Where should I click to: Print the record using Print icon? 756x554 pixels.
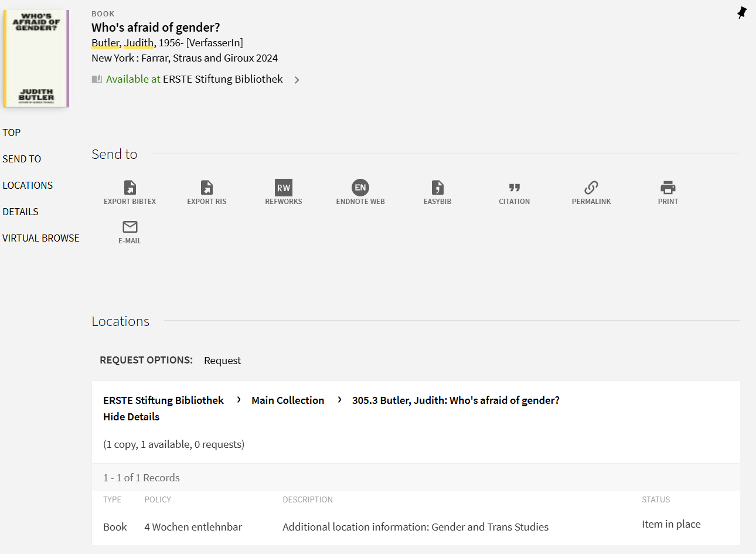[x=668, y=188]
